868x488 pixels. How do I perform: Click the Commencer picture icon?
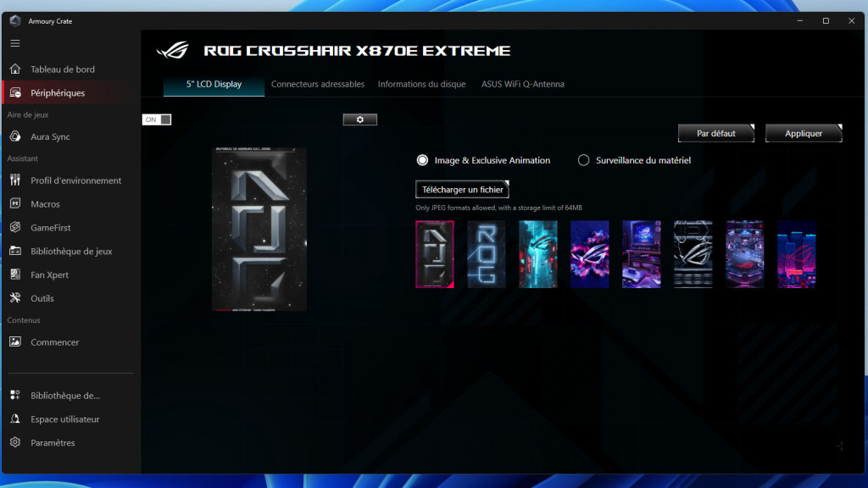click(15, 342)
